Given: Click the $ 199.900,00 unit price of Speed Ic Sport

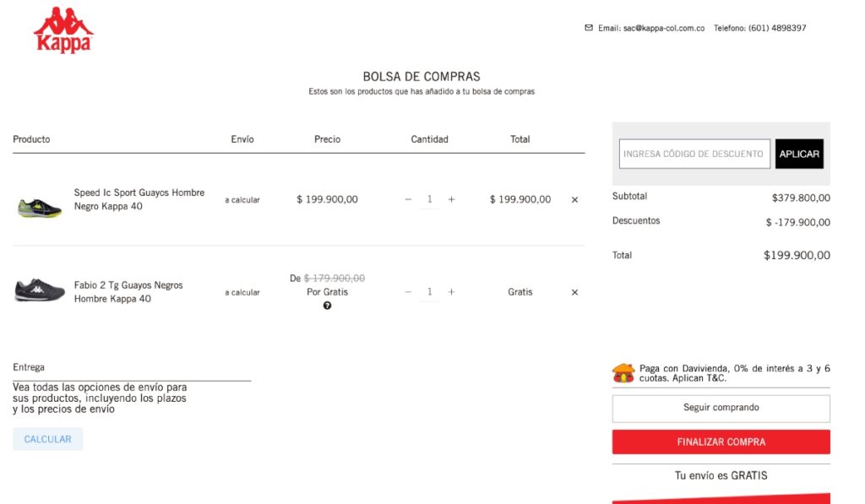Looking at the screenshot, I should pos(327,199).
